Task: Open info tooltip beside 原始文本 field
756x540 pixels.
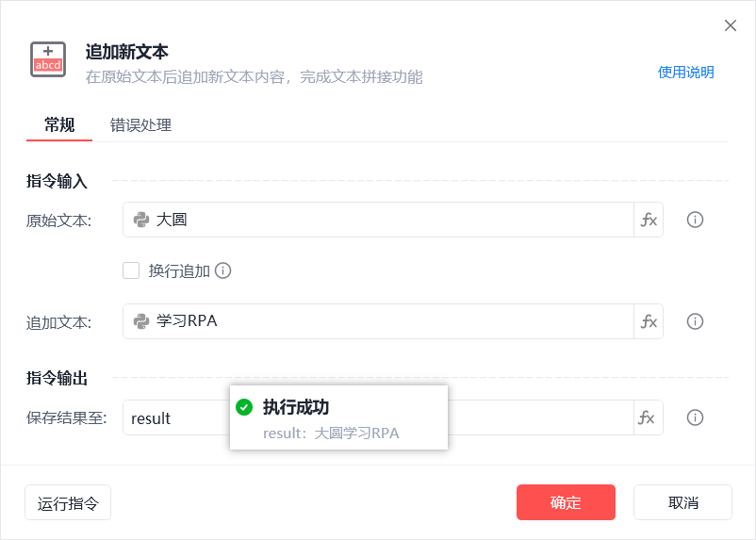Action: point(695,220)
